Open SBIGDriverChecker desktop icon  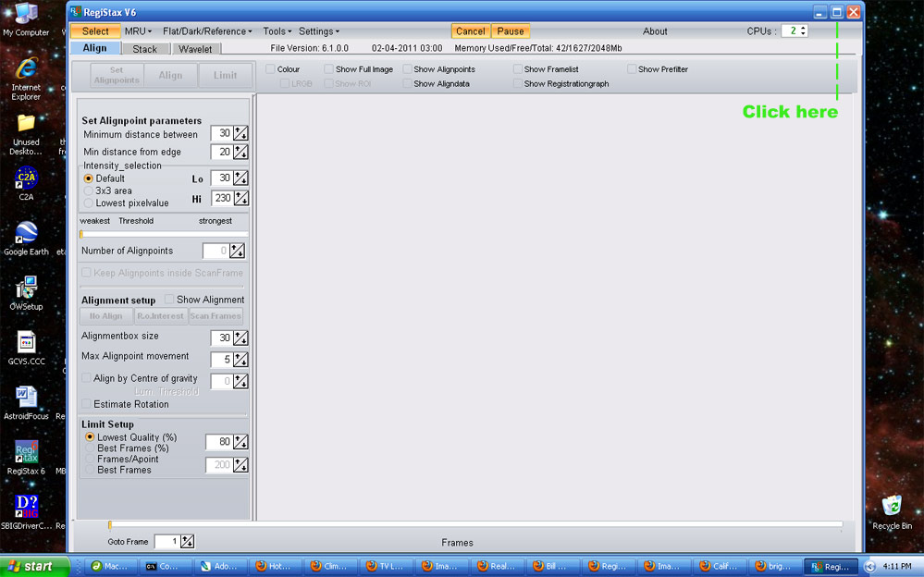(26, 512)
